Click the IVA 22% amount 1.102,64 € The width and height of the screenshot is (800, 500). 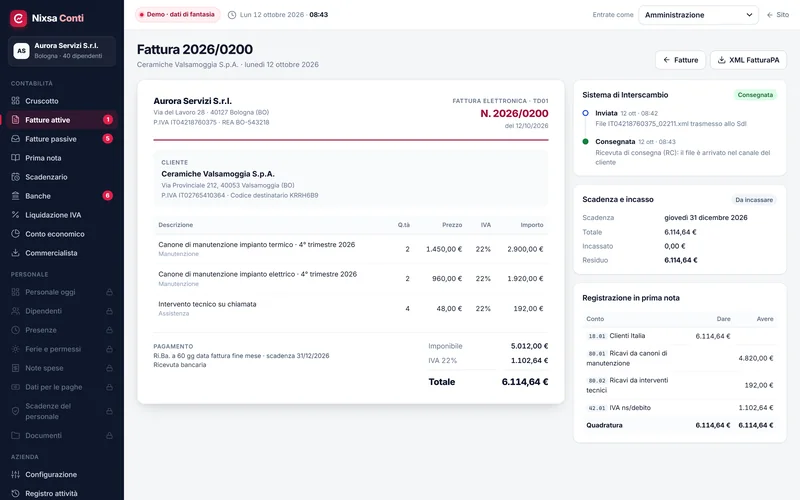pos(530,361)
